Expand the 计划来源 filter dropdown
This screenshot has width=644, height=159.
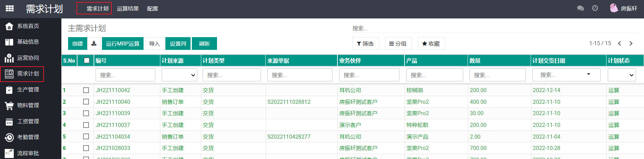pos(179,75)
